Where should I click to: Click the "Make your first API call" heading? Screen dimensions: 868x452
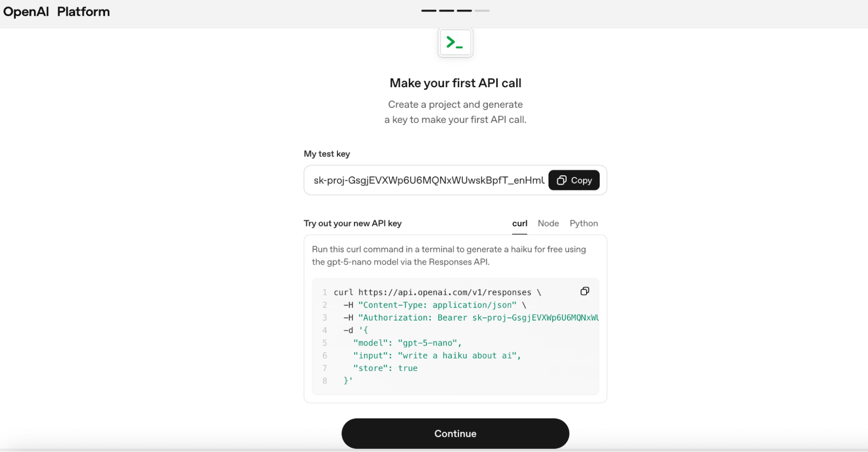[455, 83]
